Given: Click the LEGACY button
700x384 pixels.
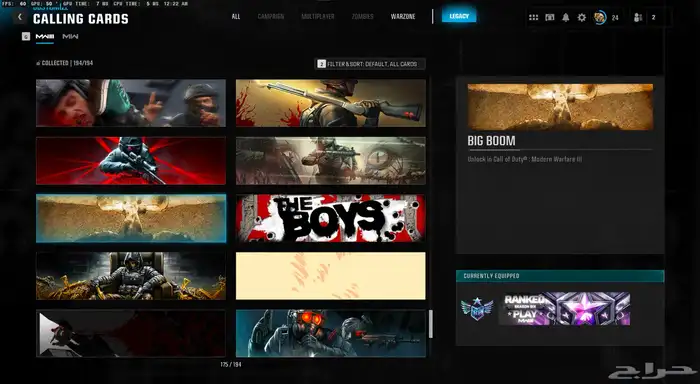Looking at the screenshot, I should coord(459,16).
